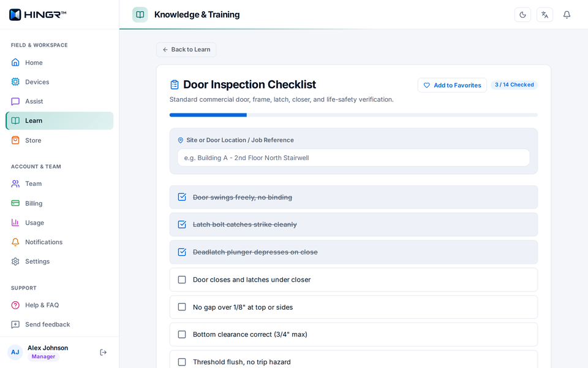588x368 pixels.
Task: Click the Home house icon
Action: tap(15, 63)
